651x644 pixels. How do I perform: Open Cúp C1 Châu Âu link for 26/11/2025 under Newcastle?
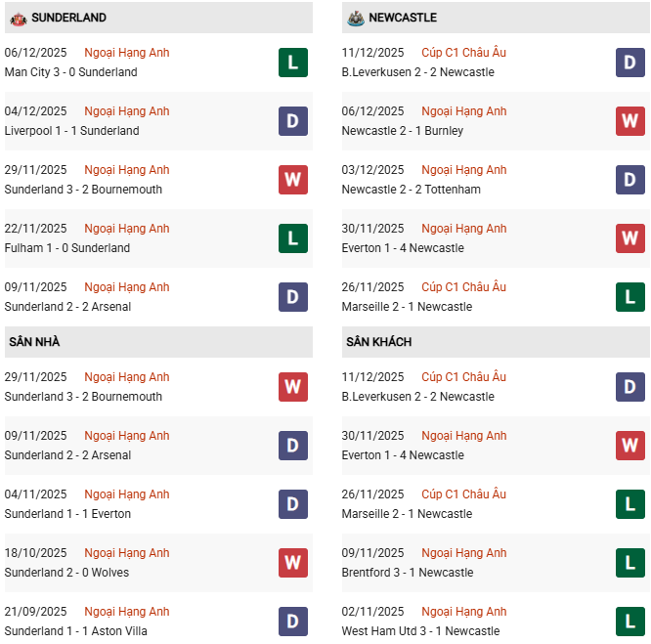[x=464, y=287]
